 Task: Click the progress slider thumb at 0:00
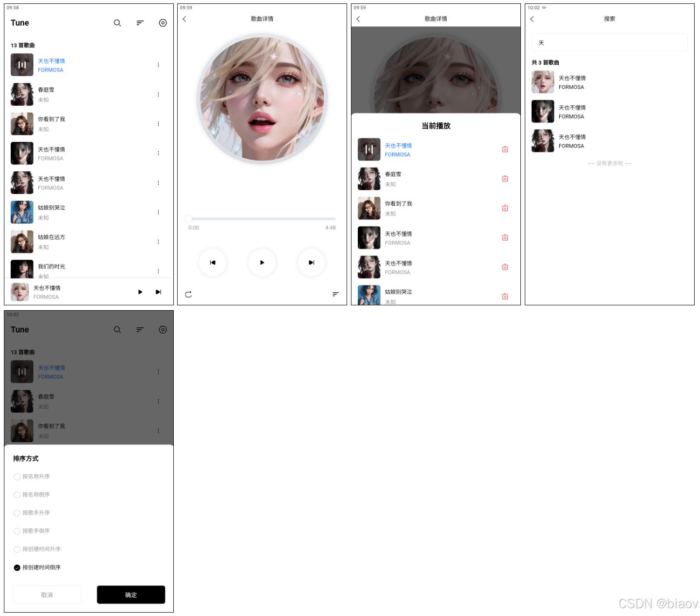(x=188, y=219)
